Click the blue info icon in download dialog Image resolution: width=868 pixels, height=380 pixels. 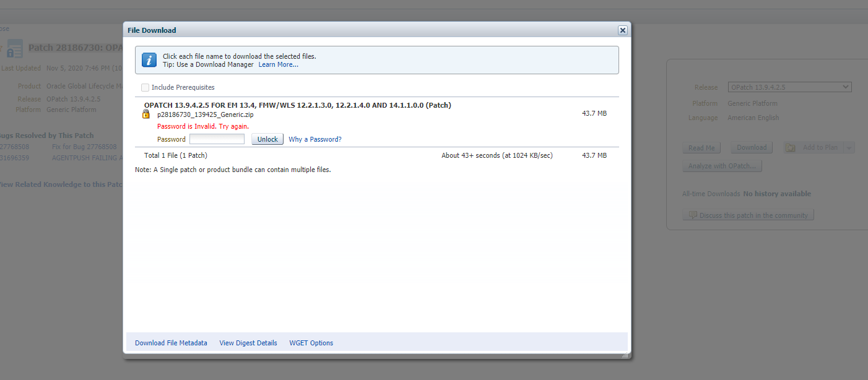pos(149,59)
